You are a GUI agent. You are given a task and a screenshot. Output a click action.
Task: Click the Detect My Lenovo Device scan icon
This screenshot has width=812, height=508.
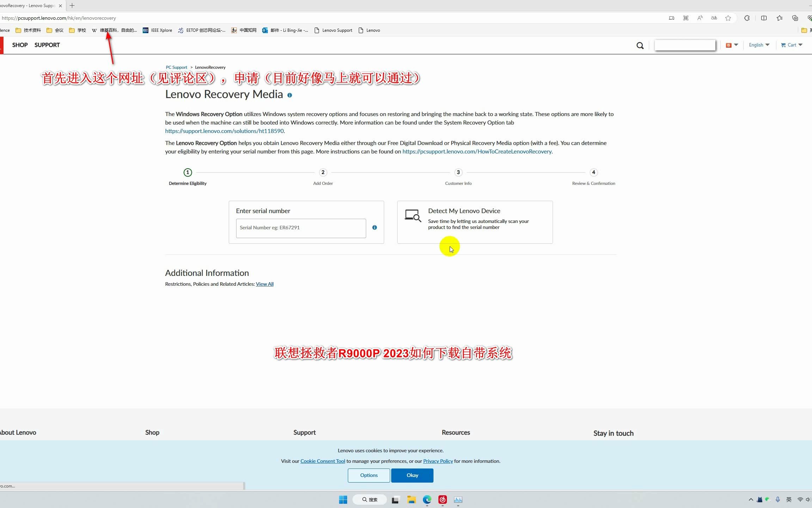tap(413, 216)
